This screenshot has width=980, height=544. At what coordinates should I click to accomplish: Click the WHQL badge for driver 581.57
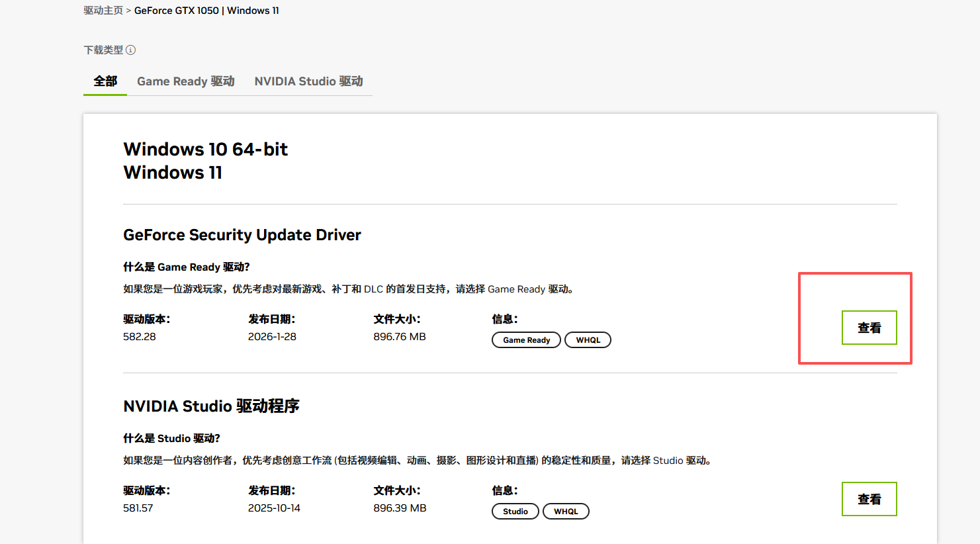click(x=566, y=512)
